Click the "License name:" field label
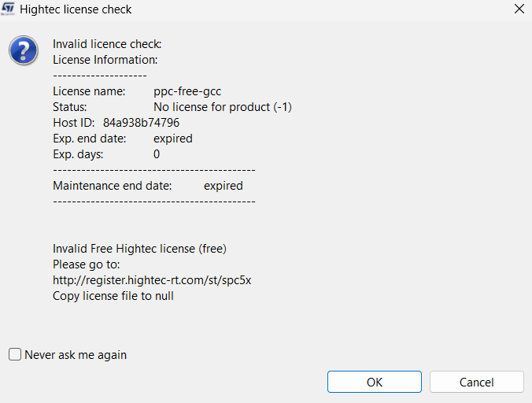Image resolution: width=532 pixels, height=403 pixels. pyautogui.click(x=87, y=91)
